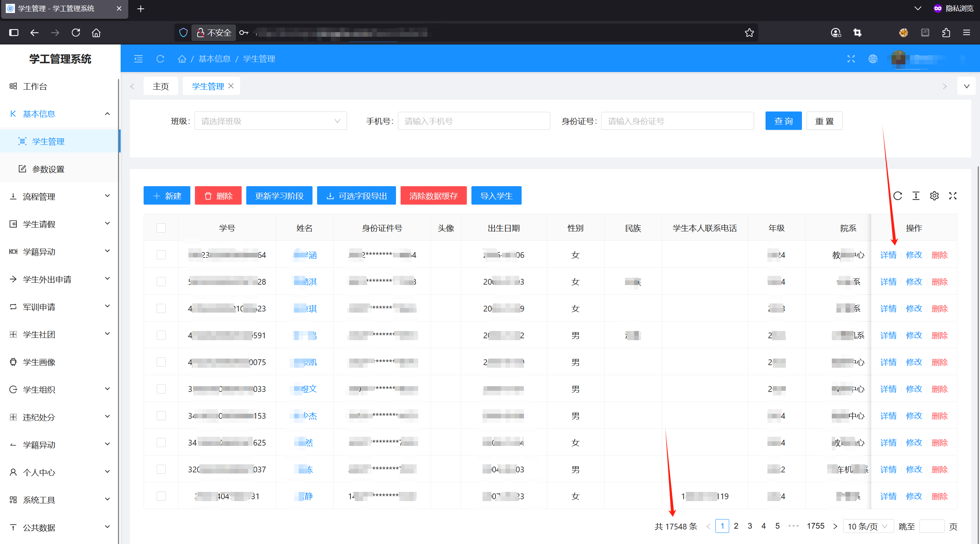Check the last student row checkbox
Viewport: 980px width, 544px height.
161,496
